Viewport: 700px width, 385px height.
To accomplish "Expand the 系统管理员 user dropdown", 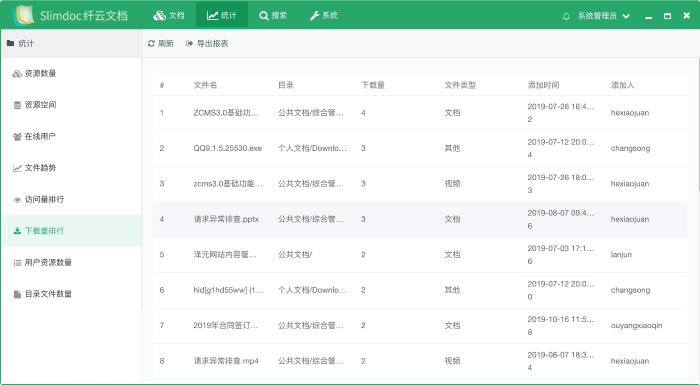I will 604,16.
